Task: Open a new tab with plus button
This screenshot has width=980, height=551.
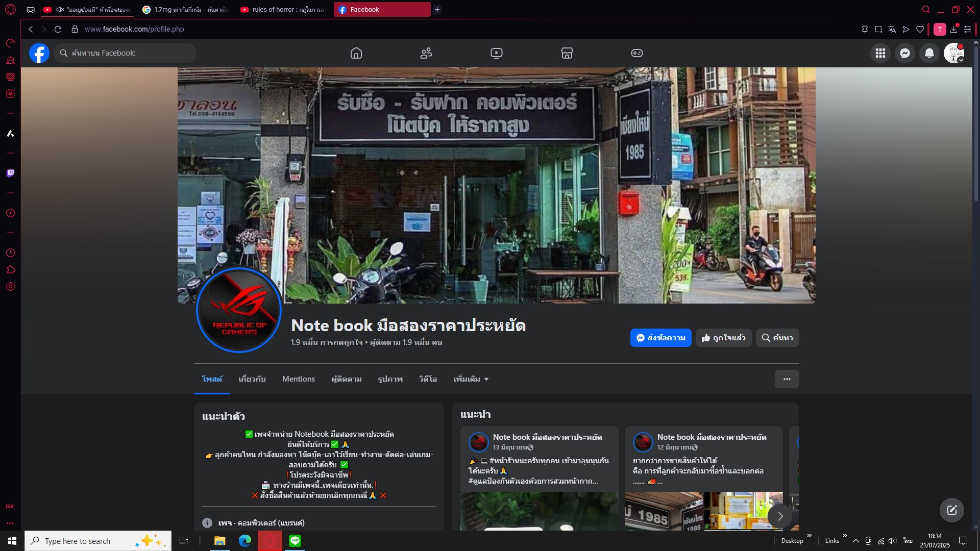Action: [x=437, y=9]
